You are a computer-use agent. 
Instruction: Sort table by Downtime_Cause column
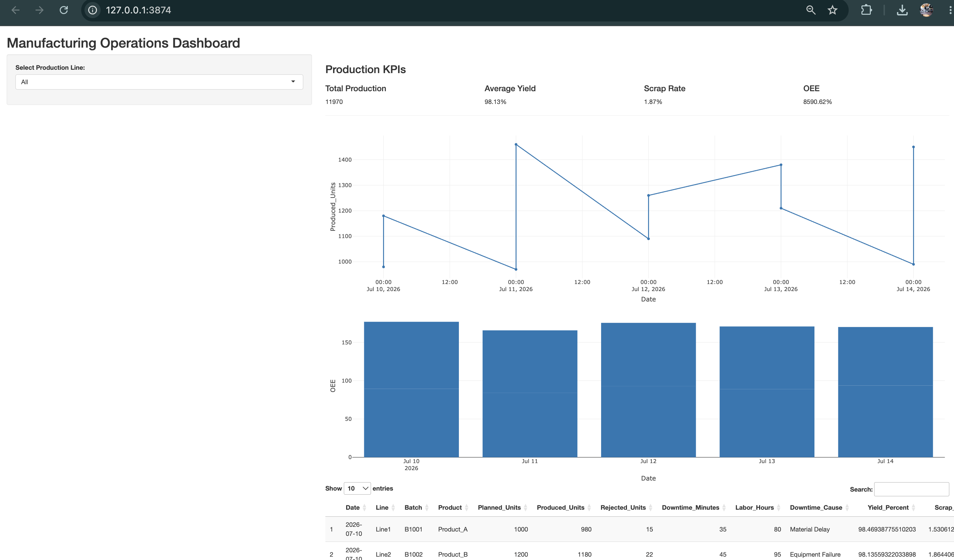click(x=819, y=507)
